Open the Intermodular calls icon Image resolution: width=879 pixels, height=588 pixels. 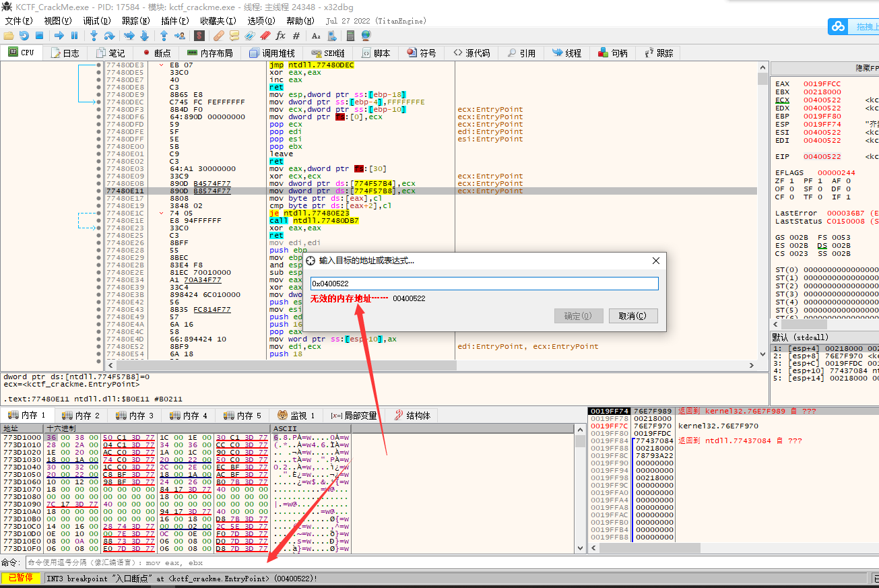(331, 35)
